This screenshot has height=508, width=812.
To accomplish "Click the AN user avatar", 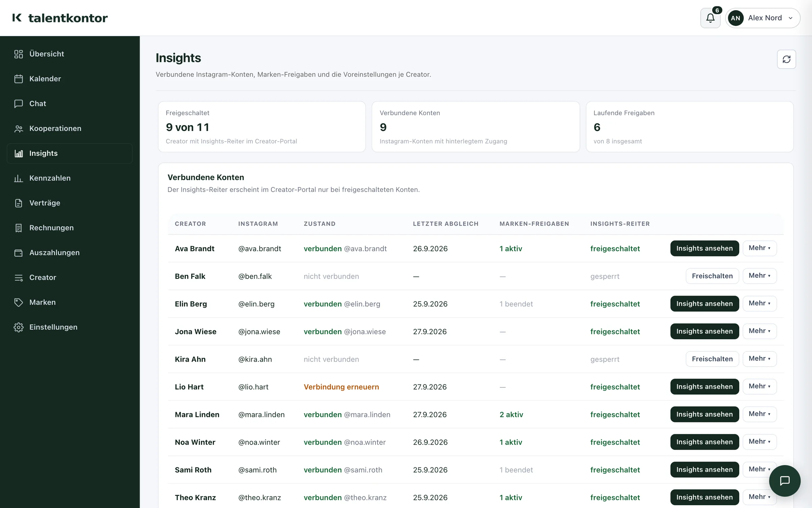I will click(x=736, y=18).
